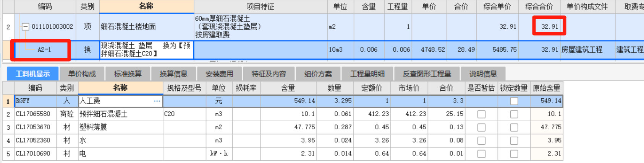Image resolution: width=644 pixels, height=163 pixels.
Task: Select material code RGFY
Action: point(23,101)
